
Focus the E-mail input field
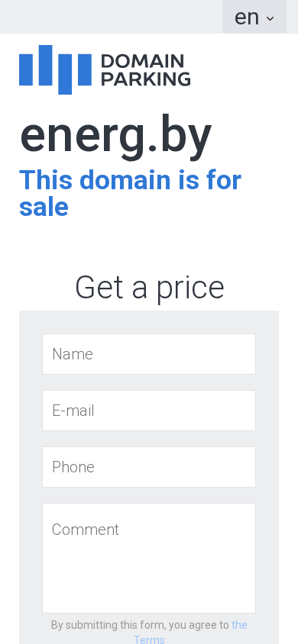[x=149, y=411]
